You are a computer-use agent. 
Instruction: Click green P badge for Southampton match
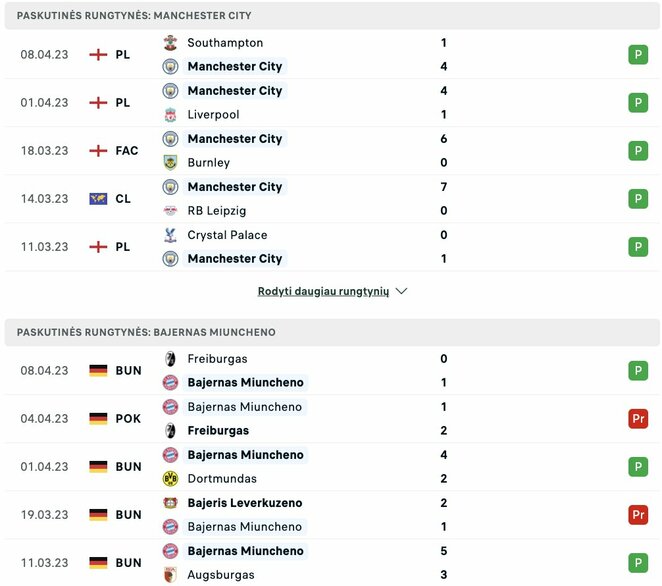pos(638,55)
